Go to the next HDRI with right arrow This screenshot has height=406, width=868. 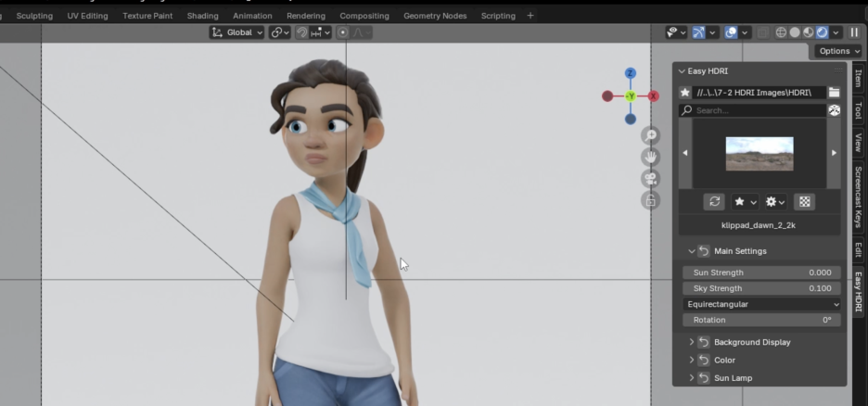click(834, 153)
